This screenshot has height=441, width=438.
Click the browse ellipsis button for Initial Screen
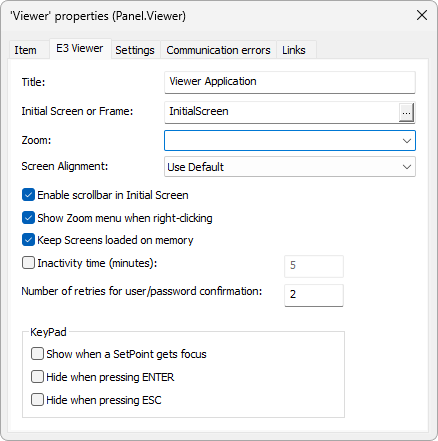[x=406, y=112]
